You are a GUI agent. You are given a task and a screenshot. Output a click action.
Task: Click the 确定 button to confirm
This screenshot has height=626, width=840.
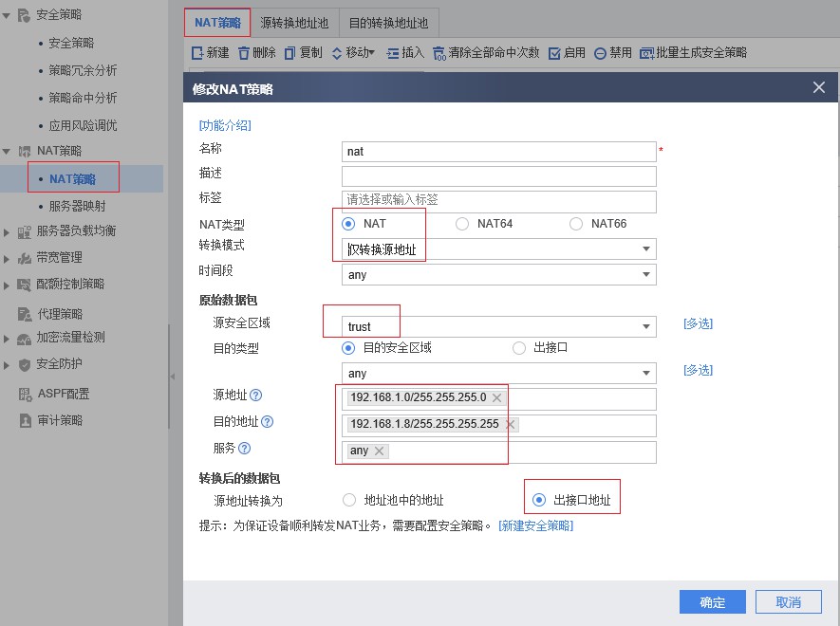pos(712,602)
